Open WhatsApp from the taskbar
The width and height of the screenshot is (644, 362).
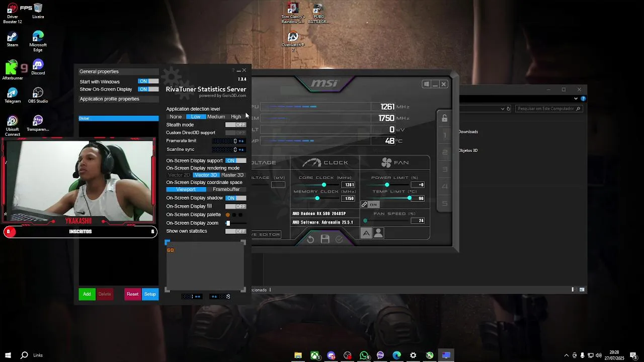(364, 355)
